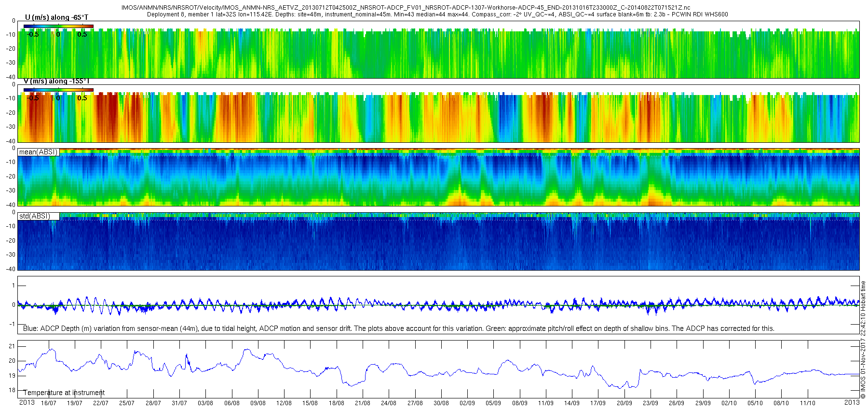Click the '03/08' date tick label
Viewport: 868px width, 410px height.
[x=205, y=403]
